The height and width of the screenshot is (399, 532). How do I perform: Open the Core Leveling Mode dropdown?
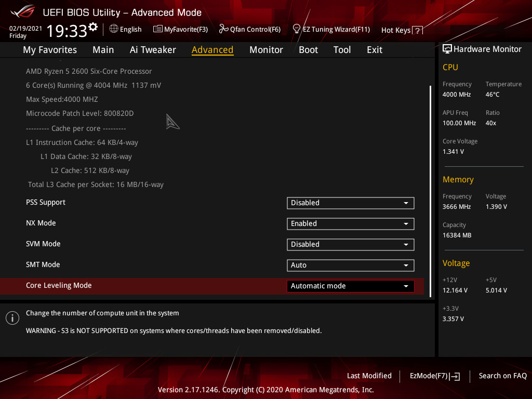point(351,286)
